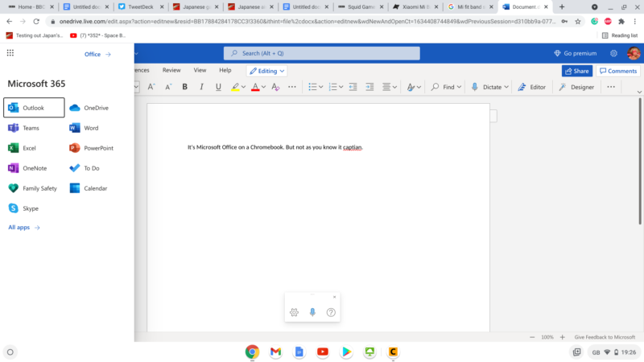
Task: Click the Share button
Action: coord(576,71)
